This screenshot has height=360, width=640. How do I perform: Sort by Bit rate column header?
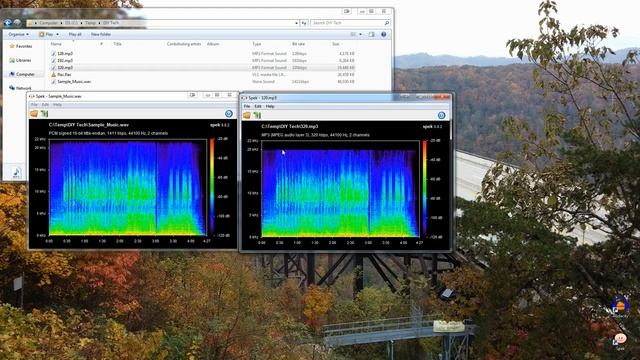pyautogui.click(x=298, y=44)
